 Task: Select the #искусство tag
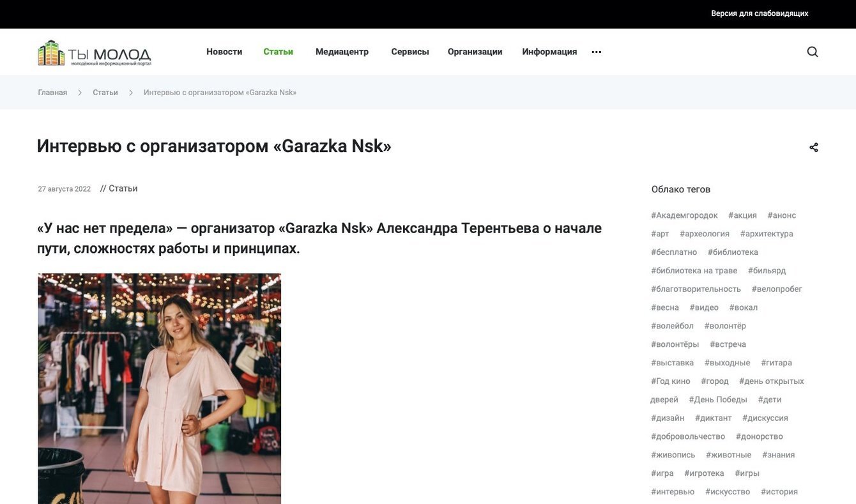(x=728, y=493)
